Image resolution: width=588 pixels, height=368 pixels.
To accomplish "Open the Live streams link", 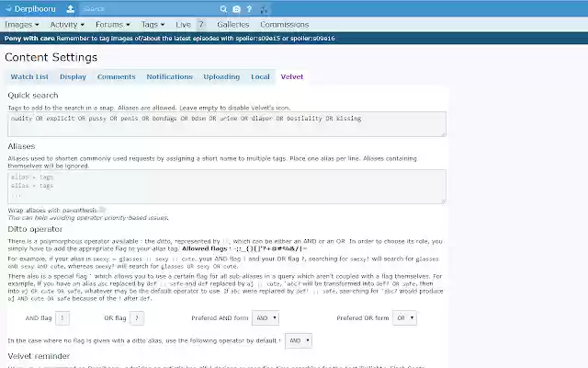I will (183, 25).
